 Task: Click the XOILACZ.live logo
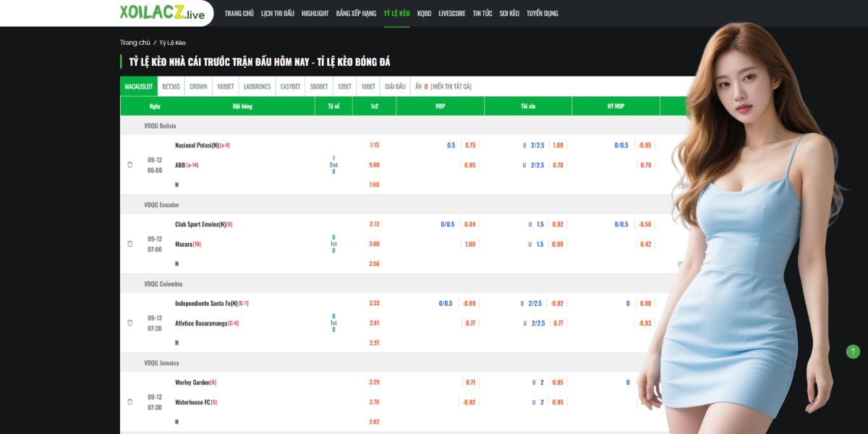click(x=162, y=13)
